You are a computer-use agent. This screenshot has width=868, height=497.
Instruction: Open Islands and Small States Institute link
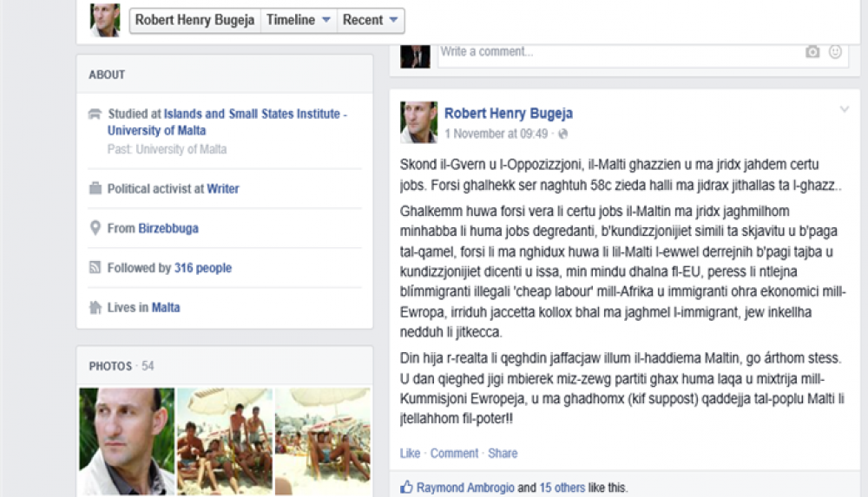pos(227,121)
